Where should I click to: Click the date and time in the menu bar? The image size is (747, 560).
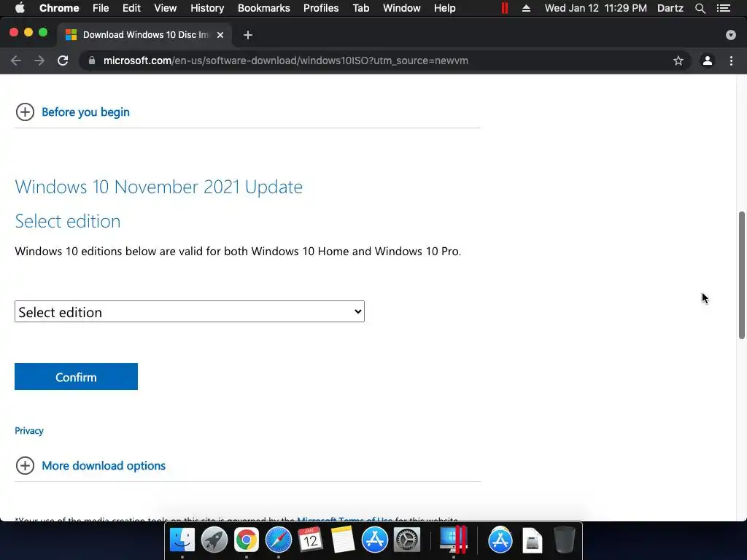click(x=595, y=8)
